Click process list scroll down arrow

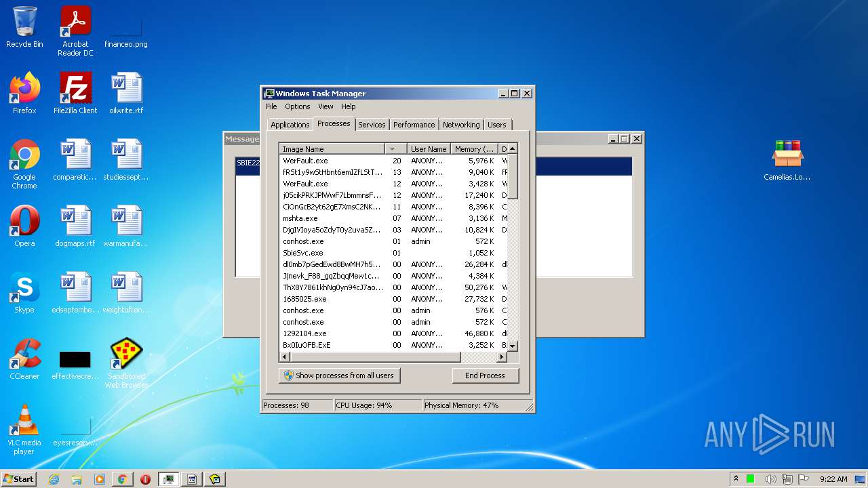click(x=513, y=346)
